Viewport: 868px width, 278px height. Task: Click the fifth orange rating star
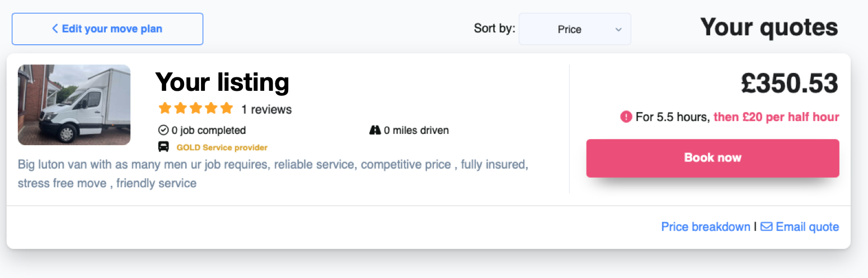(226, 108)
